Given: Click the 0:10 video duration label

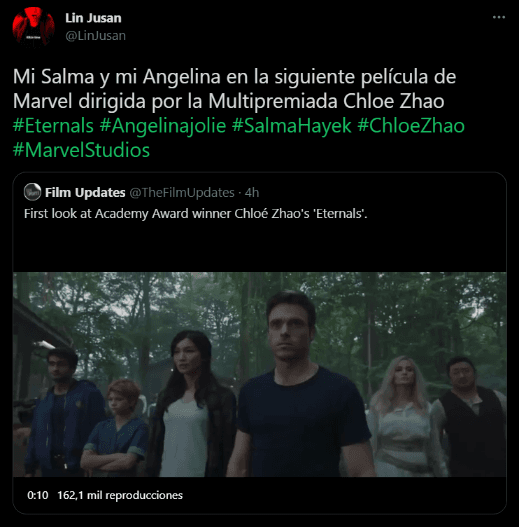Looking at the screenshot, I should 38,495.
